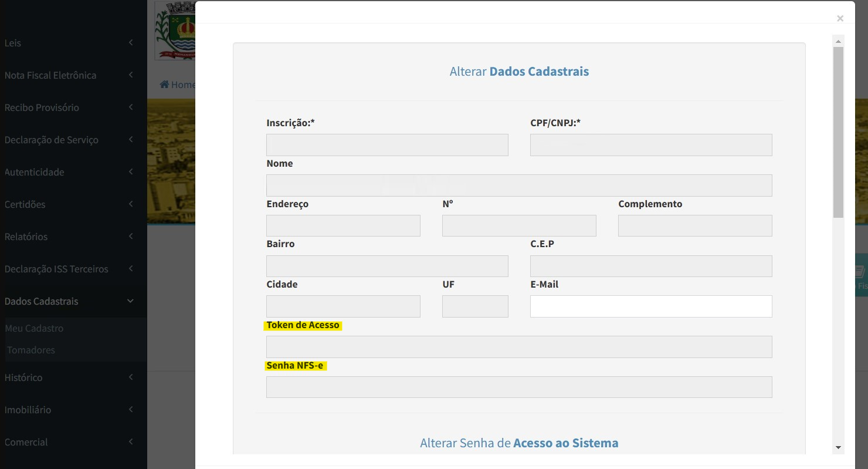Focus the E-Mail input field
This screenshot has height=469, width=868.
point(651,306)
